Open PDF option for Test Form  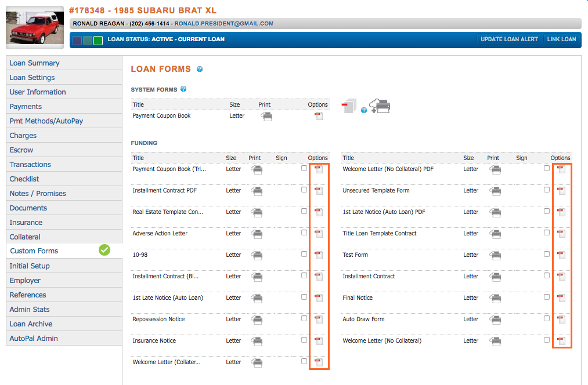point(561,255)
